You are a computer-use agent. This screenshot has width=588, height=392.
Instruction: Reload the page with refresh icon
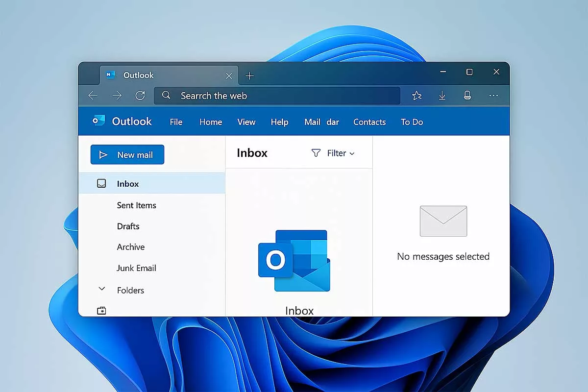point(140,96)
